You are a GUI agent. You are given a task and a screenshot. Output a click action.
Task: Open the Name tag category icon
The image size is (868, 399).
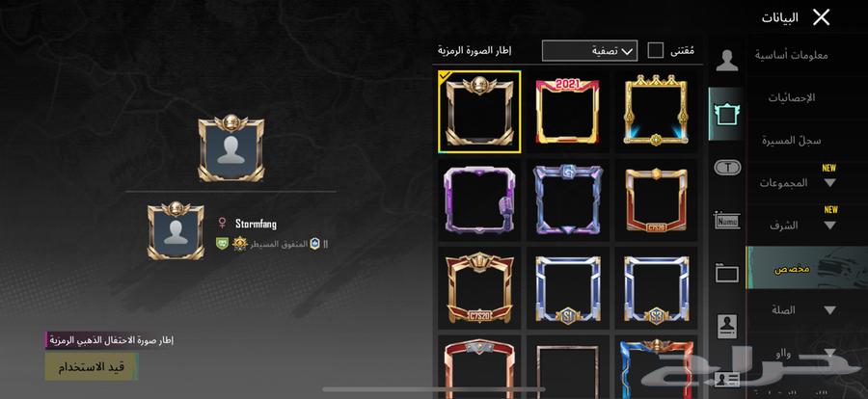tap(727, 221)
